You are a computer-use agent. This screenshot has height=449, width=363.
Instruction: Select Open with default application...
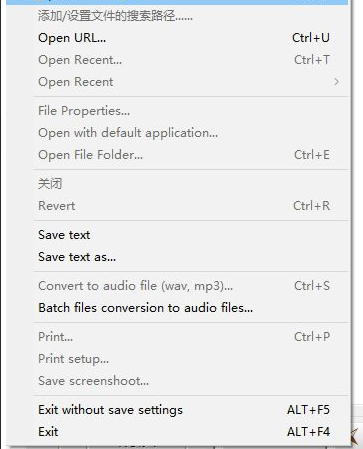[177, 133]
